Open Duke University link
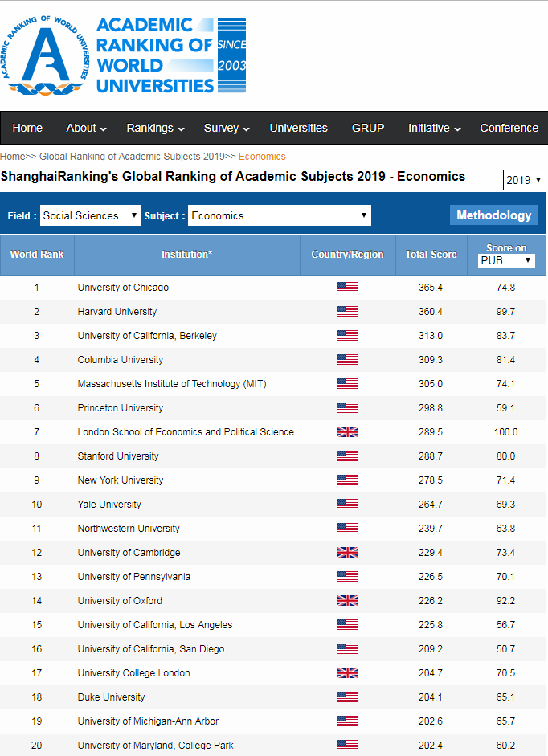Viewport: 548px width, 756px height. pos(111,697)
